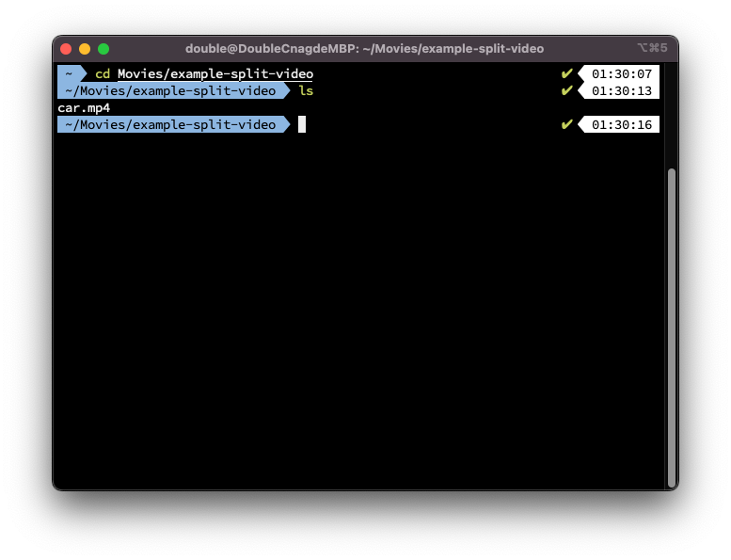731x560 pixels.
Task: Maximize the terminal using green button
Action: pyautogui.click(x=103, y=49)
